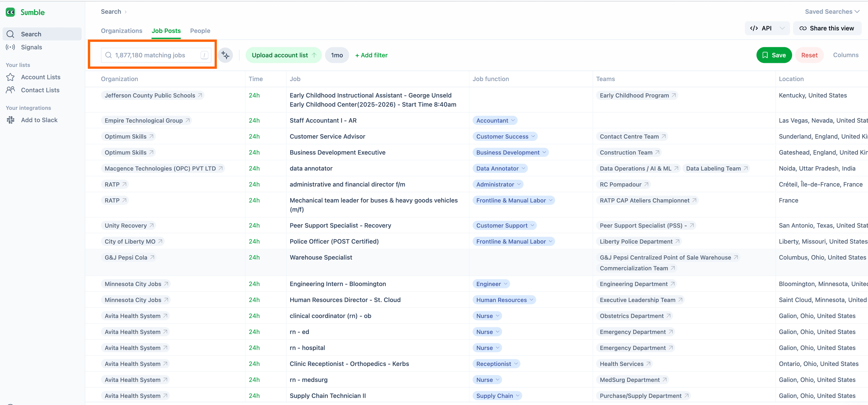Open Signals from the sidebar
868x405 pixels.
[x=31, y=47]
